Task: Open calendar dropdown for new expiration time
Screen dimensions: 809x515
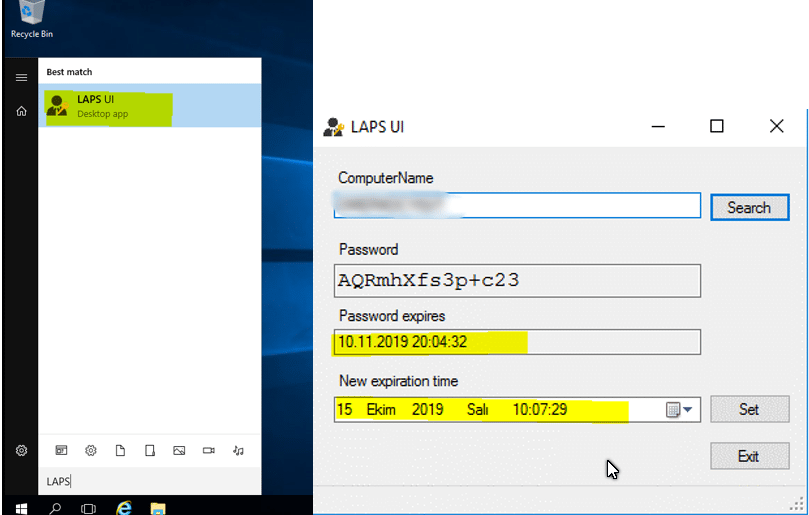Action: (679, 410)
